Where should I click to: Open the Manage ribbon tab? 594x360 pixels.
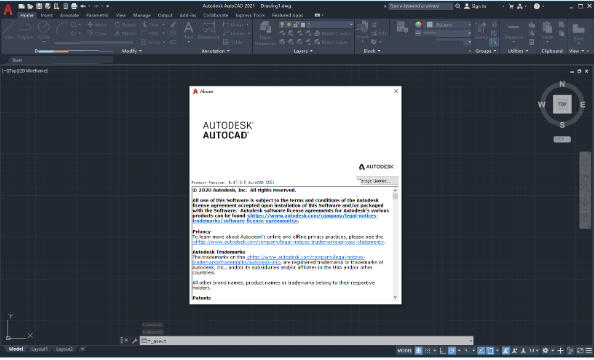pyautogui.click(x=142, y=16)
